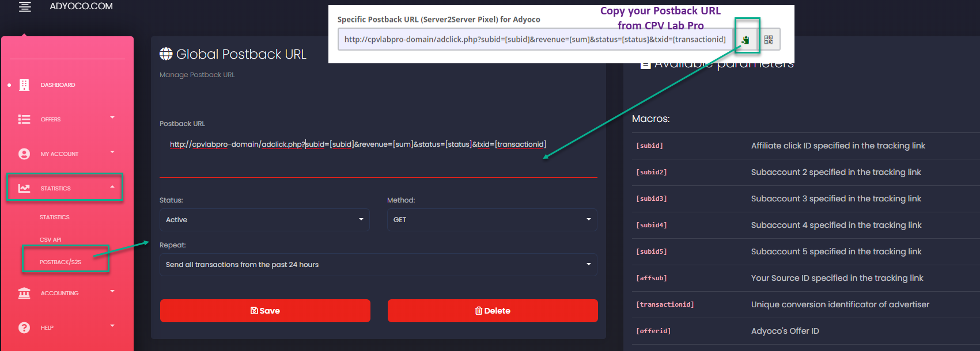980x351 pixels.
Task: Collapse the Statistics arrow
Action: (x=112, y=186)
